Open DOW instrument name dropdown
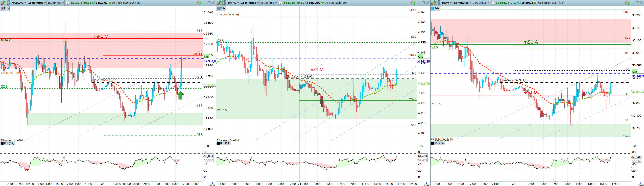Viewport: 644px width, 186px height. coord(446,3)
